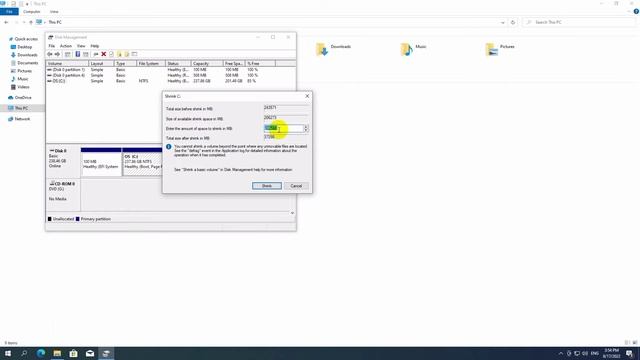Refresh the Explorer address bar

click(x=513, y=22)
